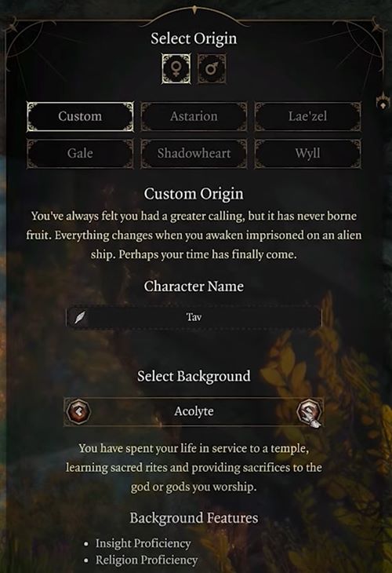Pick Shadowheart as origin character
392x573 pixels.
[x=194, y=154]
